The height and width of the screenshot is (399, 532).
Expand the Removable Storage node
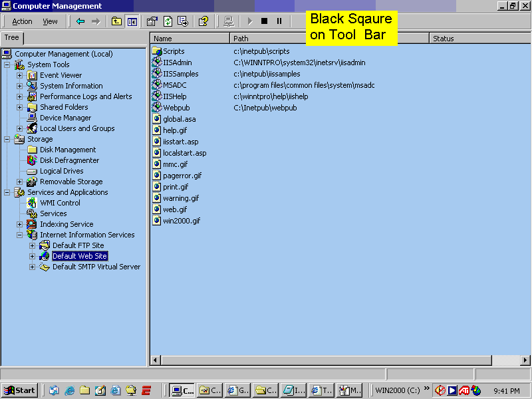click(20, 182)
